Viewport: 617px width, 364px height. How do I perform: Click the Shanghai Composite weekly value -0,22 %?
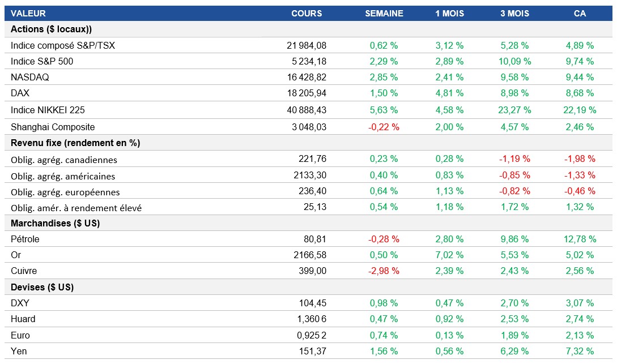click(x=384, y=127)
